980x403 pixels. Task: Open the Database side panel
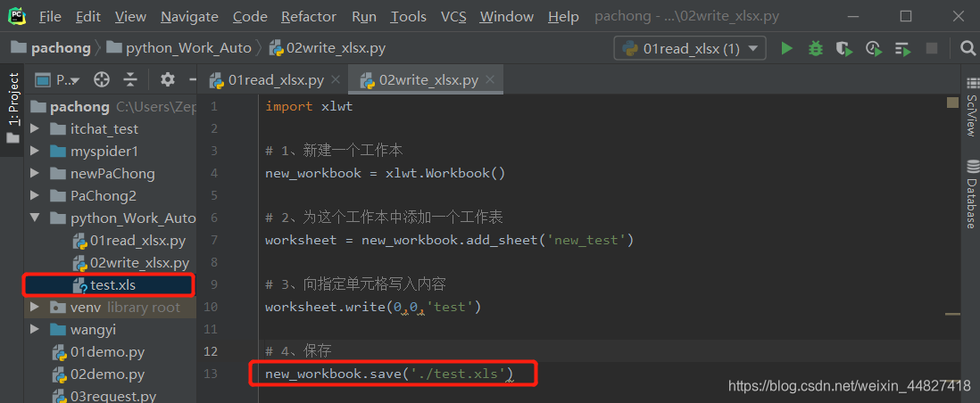(x=971, y=195)
